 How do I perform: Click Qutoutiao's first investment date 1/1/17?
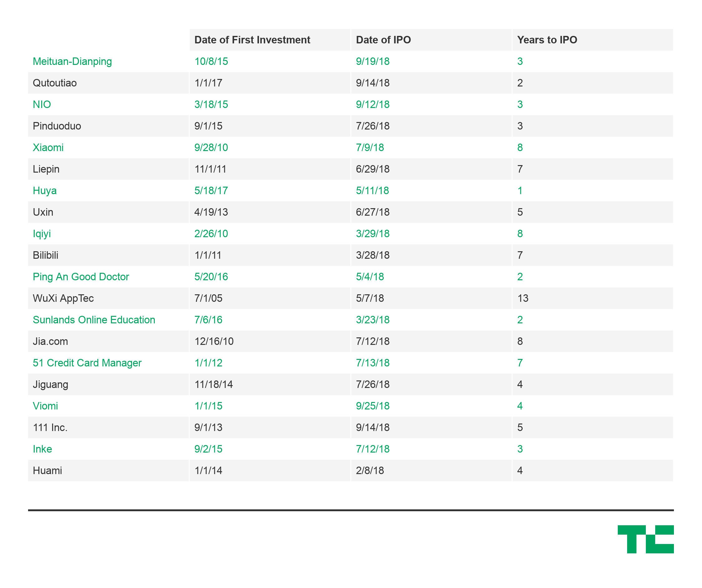pos(208,83)
